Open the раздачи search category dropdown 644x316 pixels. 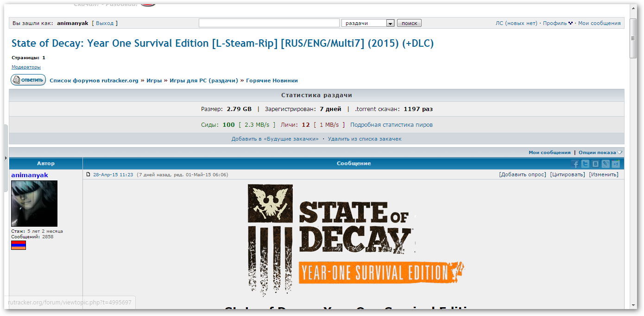point(390,23)
